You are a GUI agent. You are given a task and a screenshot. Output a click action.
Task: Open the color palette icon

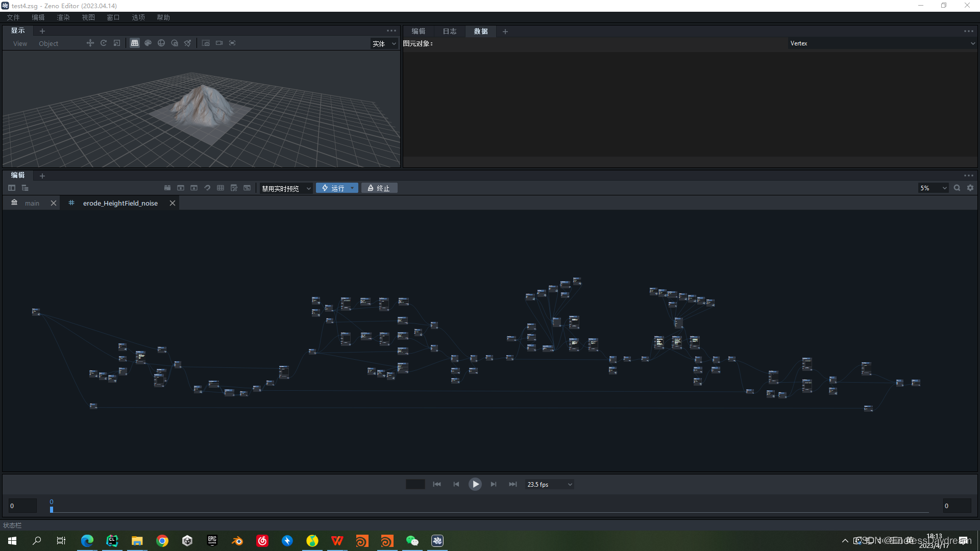[148, 43]
